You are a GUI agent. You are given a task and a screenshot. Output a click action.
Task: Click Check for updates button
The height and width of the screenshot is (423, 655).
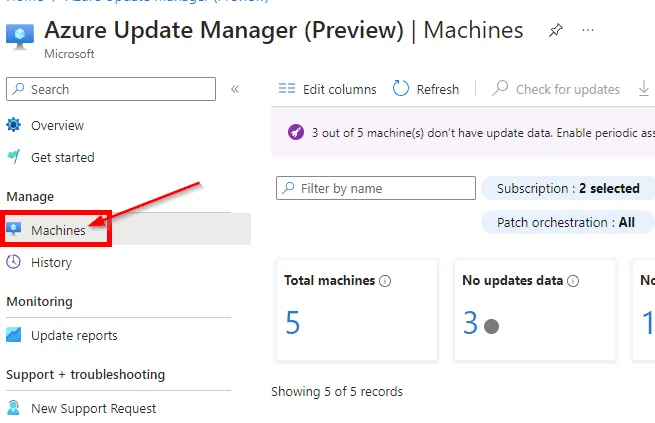click(x=556, y=89)
